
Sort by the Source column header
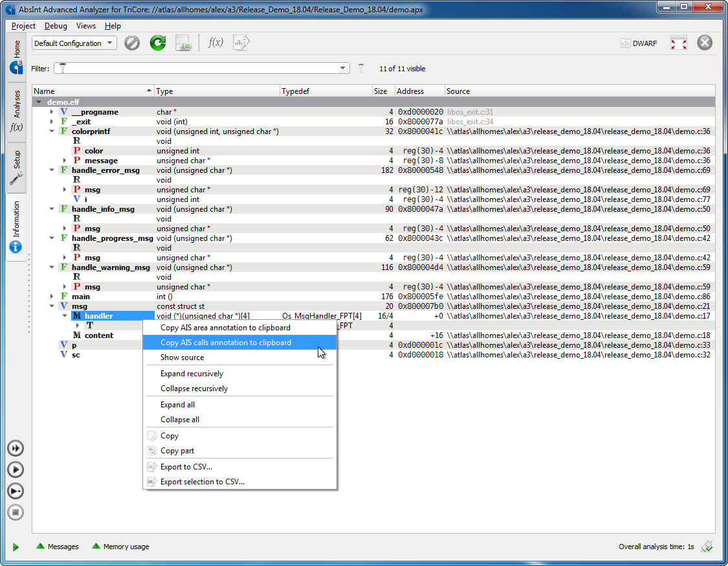(579, 91)
